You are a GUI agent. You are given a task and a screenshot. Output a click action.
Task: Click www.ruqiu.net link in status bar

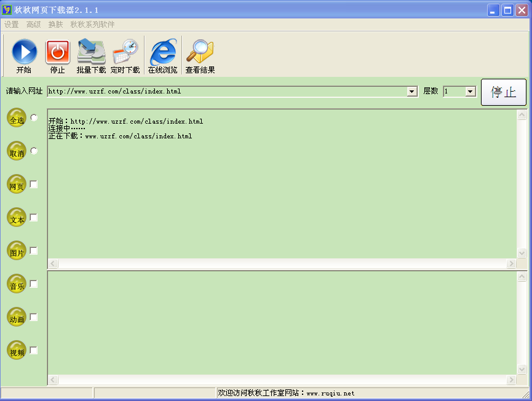pos(330,393)
